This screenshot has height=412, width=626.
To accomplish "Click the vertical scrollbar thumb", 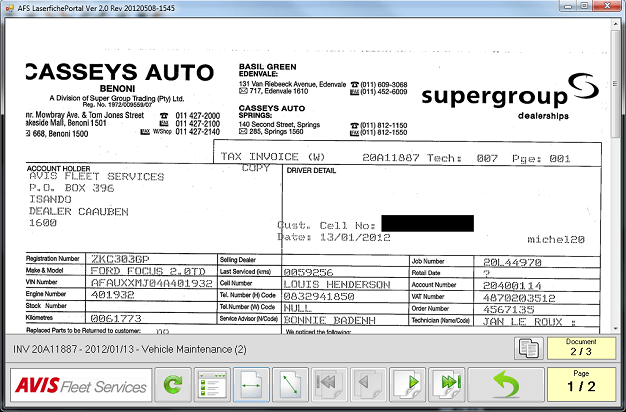I will point(616,84).
